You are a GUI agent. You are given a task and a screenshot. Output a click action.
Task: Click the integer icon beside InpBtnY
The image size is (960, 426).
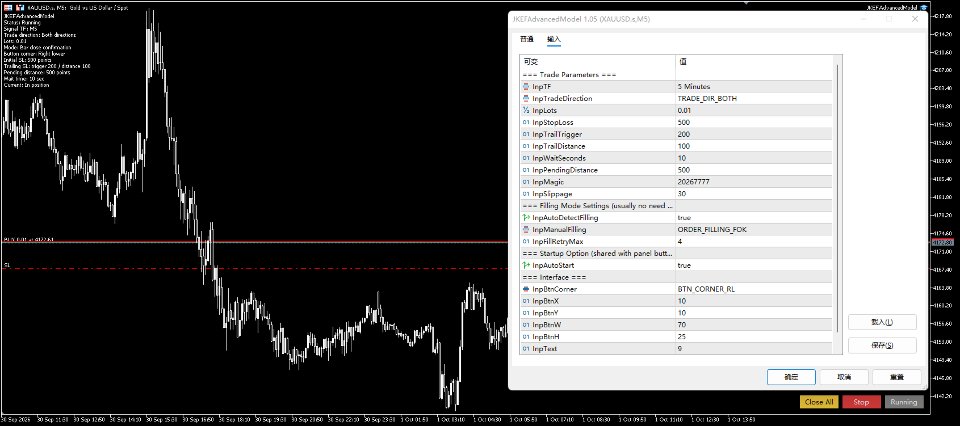(526, 313)
